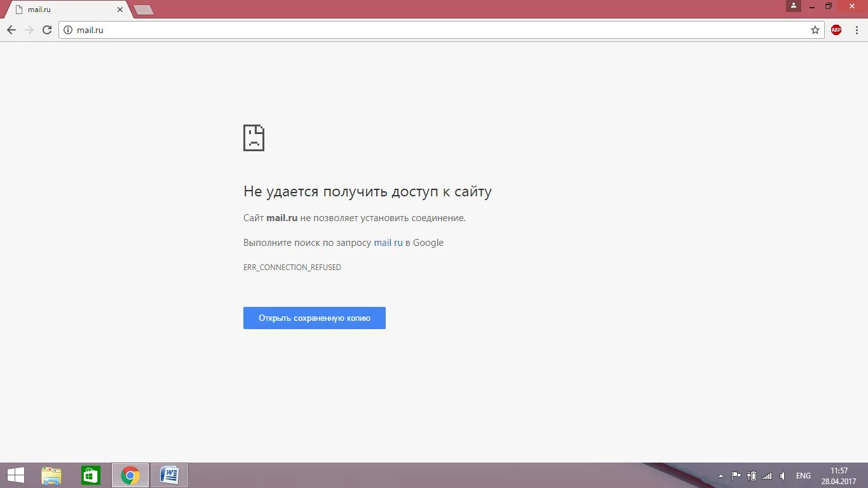Launch Windows Store from the taskbar
Screen dimensions: 868x488
(91, 475)
